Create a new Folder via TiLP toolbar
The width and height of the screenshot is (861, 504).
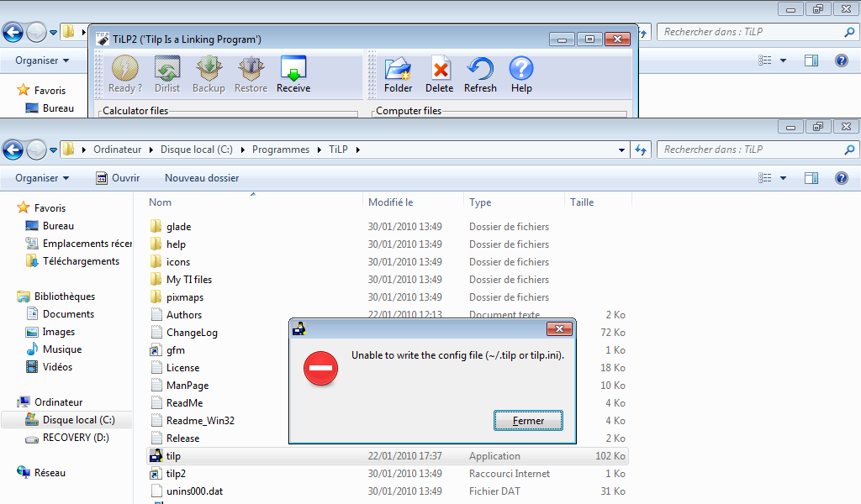coord(398,73)
